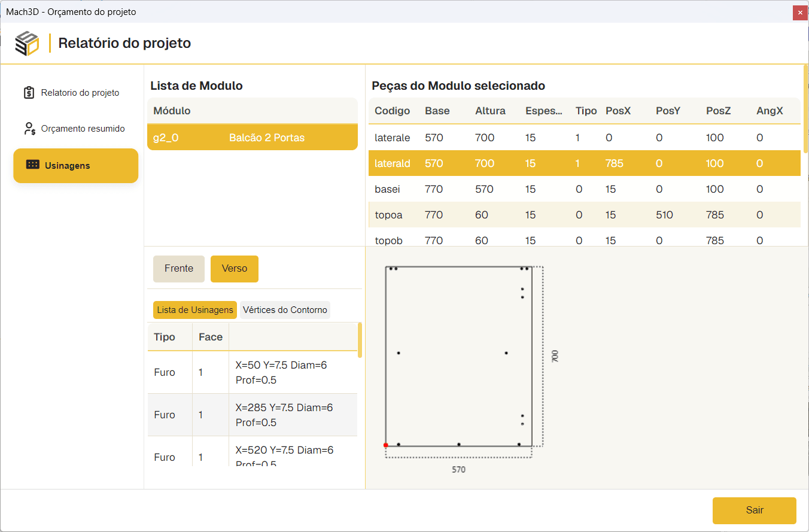Select the Verso face toggle
This screenshot has width=809, height=532.
pos(235,269)
